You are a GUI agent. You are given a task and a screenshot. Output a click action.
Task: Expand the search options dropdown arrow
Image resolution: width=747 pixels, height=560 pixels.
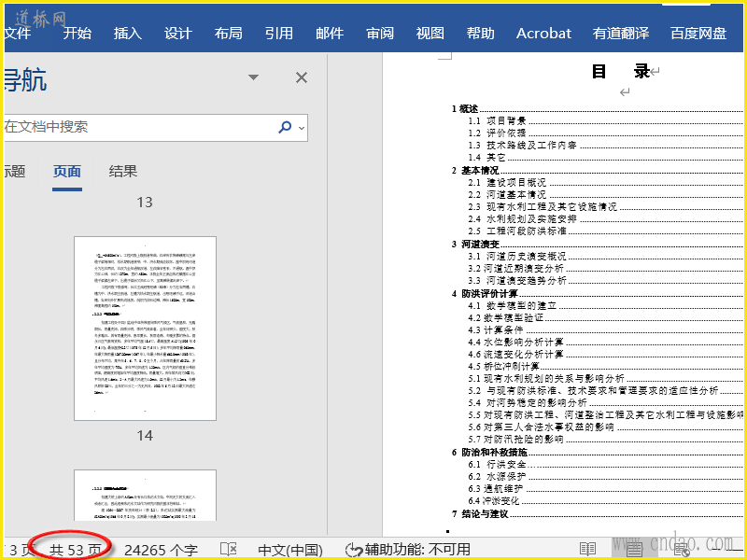point(301,127)
